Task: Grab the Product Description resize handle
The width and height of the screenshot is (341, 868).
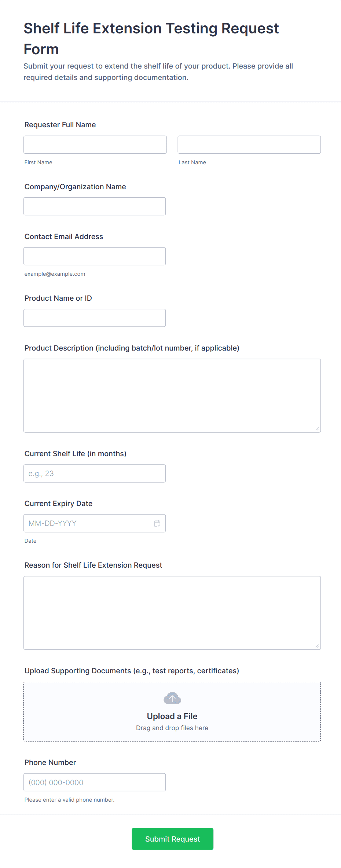Action: click(317, 429)
